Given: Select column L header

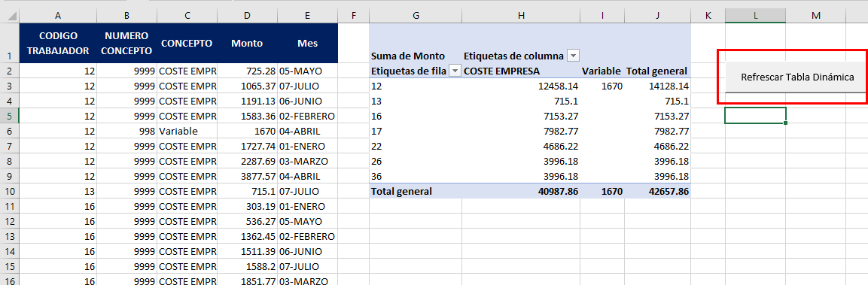Looking at the screenshot, I should click(x=755, y=16).
